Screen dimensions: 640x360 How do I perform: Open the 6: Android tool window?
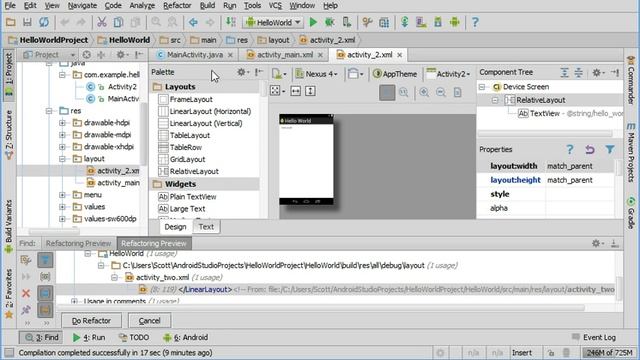coord(186,338)
